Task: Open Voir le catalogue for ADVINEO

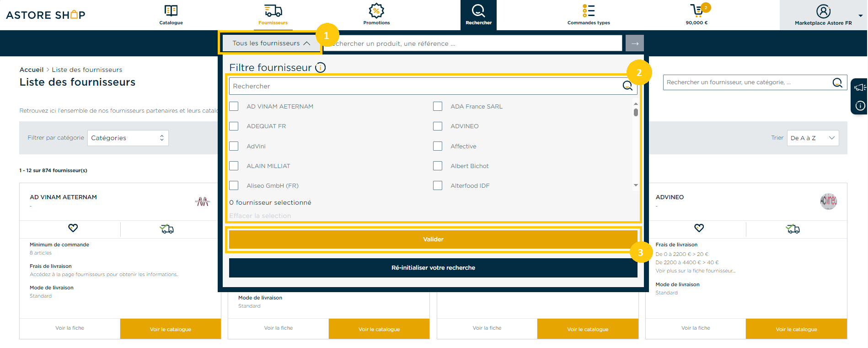Action: click(796, 329)
